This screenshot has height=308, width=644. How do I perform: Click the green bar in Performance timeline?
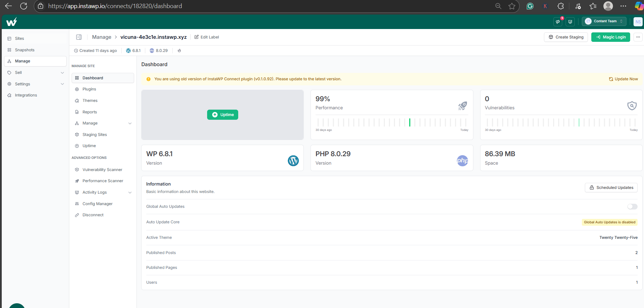pos(410,122)
